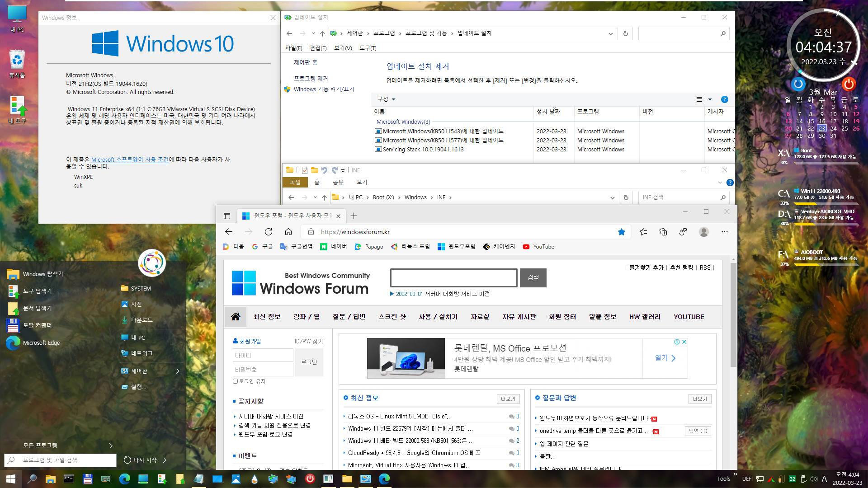Viewport: 868px width, 488px height.
Task: Click the Windows Forum home icon
Action: click(236, 316)
